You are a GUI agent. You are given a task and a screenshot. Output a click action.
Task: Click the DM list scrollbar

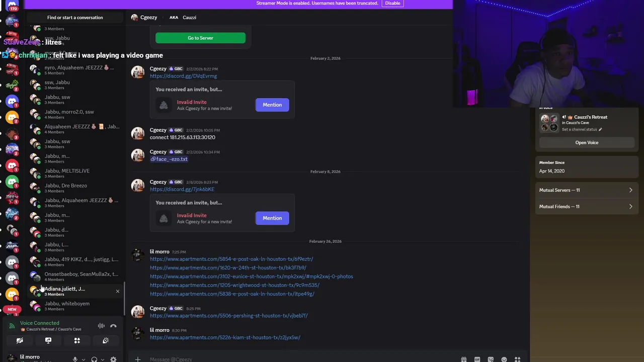coord(124,298)
